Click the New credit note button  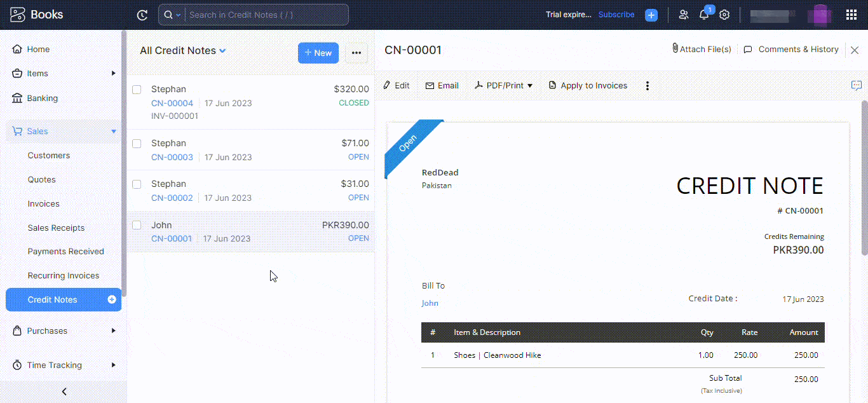(x=318, y=53)
